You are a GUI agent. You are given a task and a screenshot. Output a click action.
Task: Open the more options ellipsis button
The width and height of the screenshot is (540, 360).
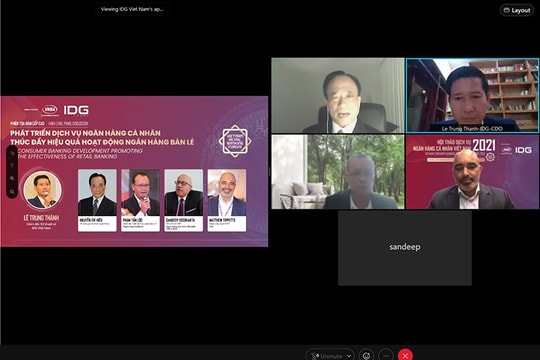[x=386, y=356]
